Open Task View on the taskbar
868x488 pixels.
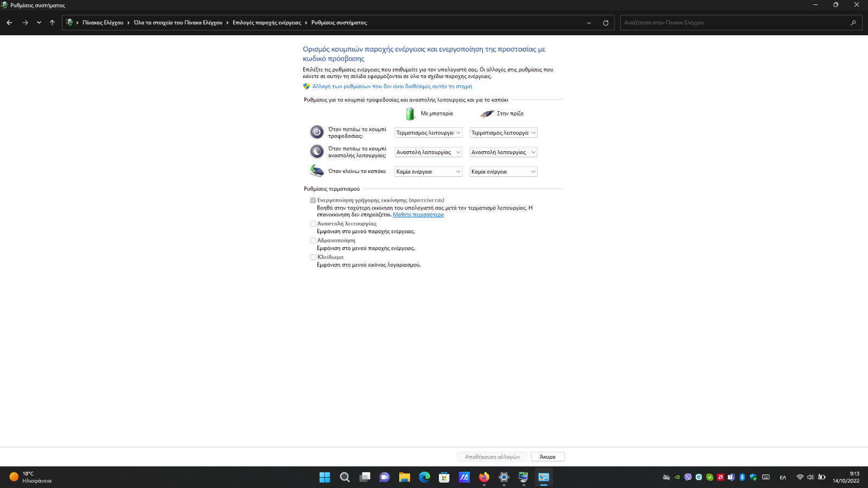[365, 477]
